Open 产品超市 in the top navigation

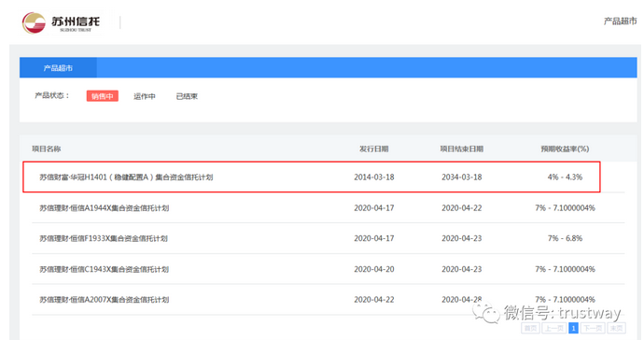pos(620,21)
